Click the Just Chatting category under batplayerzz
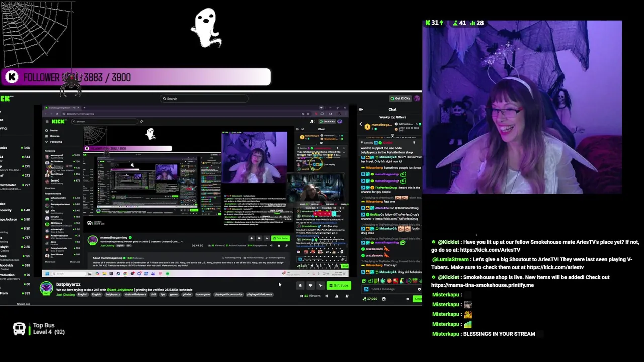 pyautogui.click(x=65, y=295)
